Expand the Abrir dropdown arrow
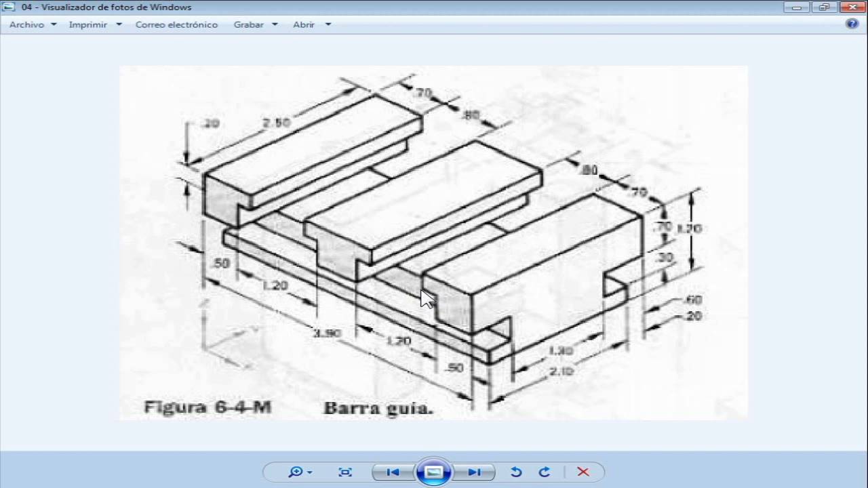 click(328, 24)
